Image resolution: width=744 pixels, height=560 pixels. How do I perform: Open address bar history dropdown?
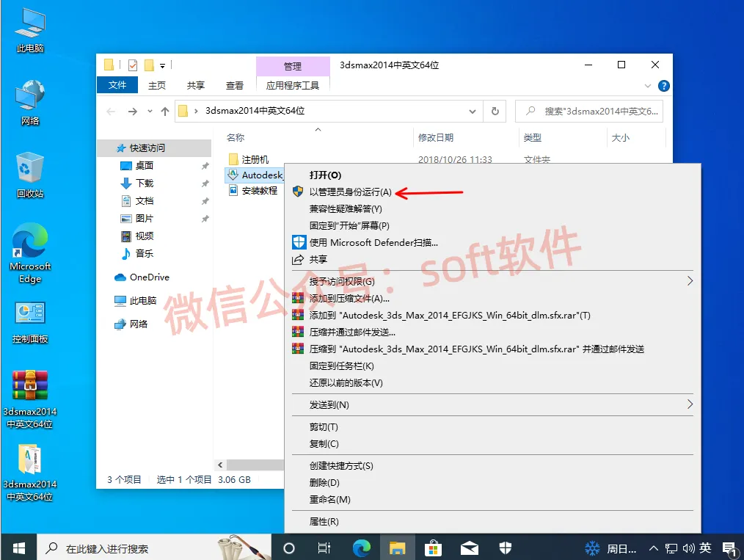click(473, 112)
